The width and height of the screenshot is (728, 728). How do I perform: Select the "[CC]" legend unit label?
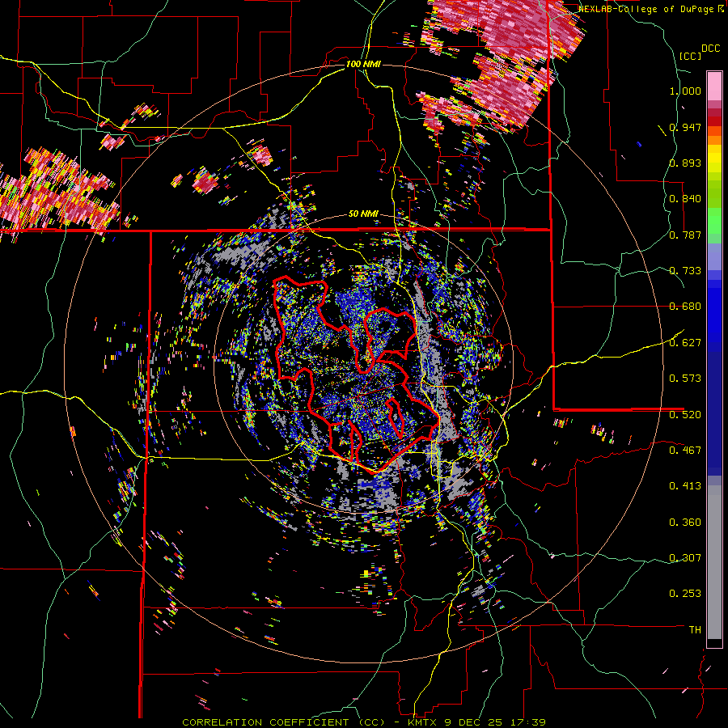click(x=690, y=56)
